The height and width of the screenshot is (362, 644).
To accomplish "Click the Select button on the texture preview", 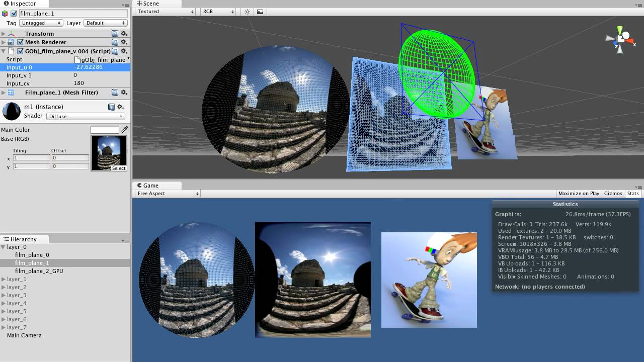I will (x=119, y=168).
